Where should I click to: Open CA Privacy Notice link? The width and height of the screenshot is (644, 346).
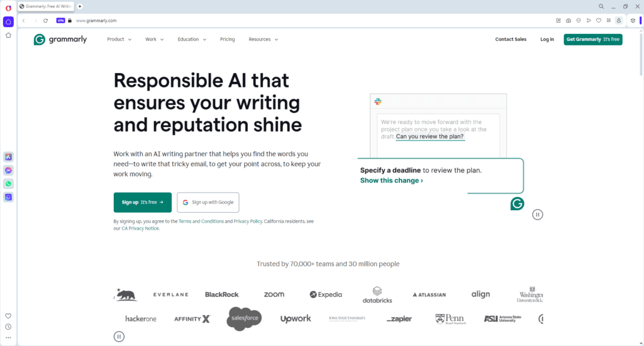[140, 228]
